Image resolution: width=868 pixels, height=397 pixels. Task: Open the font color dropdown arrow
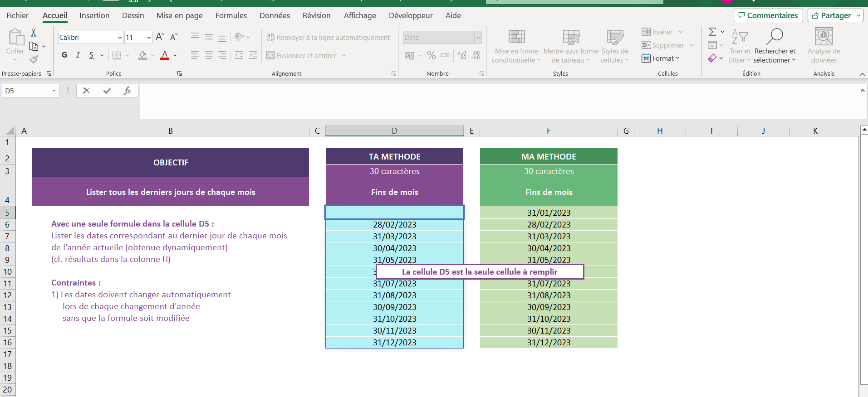[x=175, y=56]
